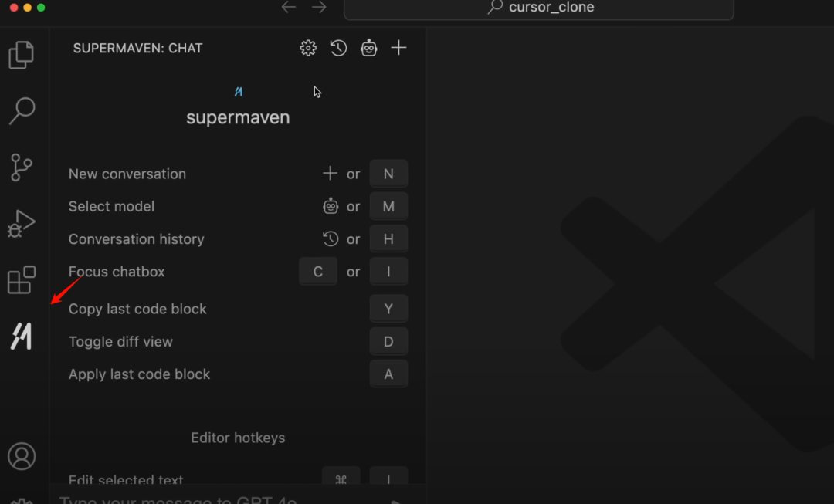Go forward with the right arrow
Screen dimensions: 834x504
pos(319,8)
